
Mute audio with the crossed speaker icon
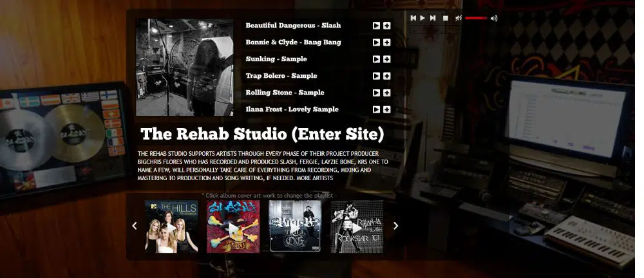(458, 18)
